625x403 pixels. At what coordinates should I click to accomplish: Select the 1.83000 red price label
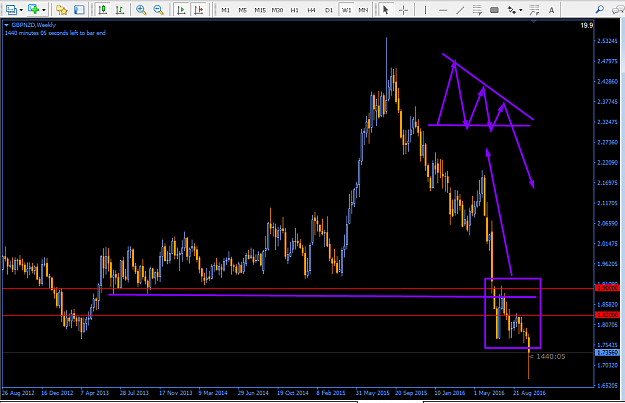point(607,315)
